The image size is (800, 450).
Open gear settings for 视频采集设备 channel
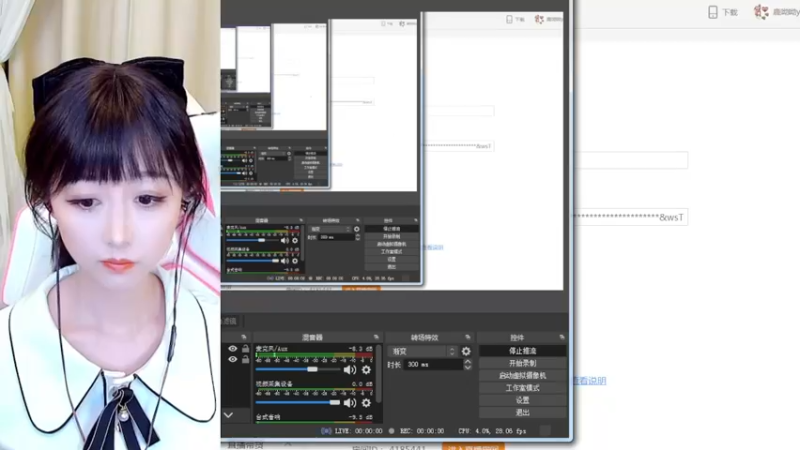pos(366,403)
